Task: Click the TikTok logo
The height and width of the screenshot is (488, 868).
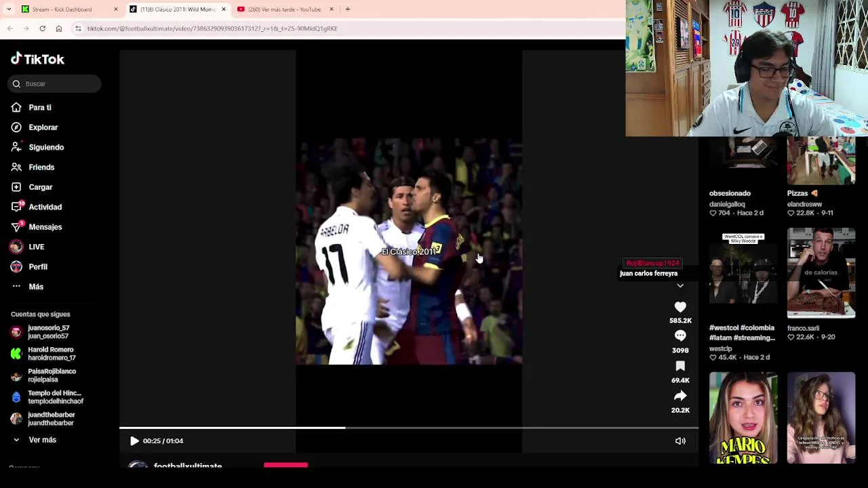Action: point(37,59)
